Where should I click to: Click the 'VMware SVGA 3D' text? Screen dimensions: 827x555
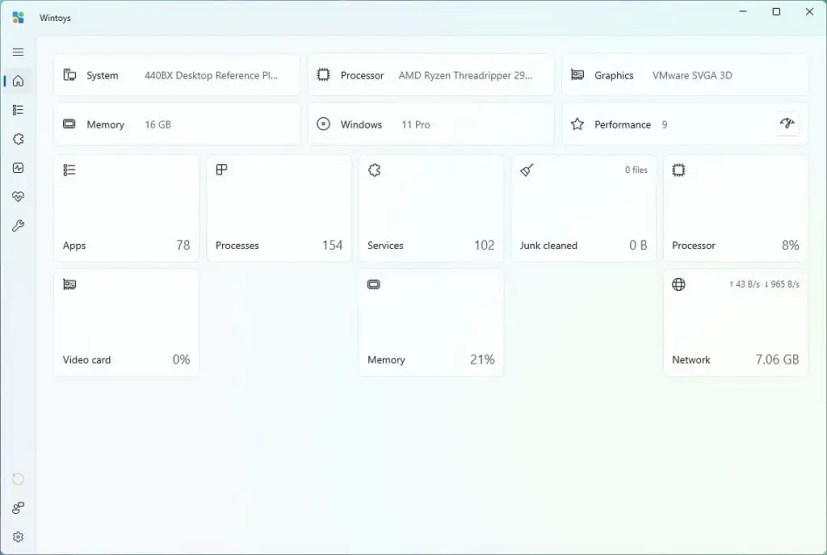point(692,75)
